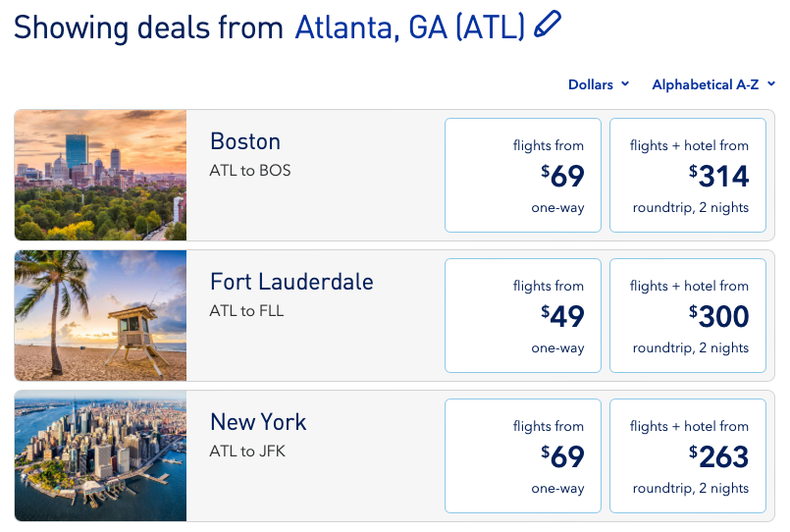Click the Atlanta, GA (ATL) origin link
This screenshot has height=532, width=790.
coord(410,27)
